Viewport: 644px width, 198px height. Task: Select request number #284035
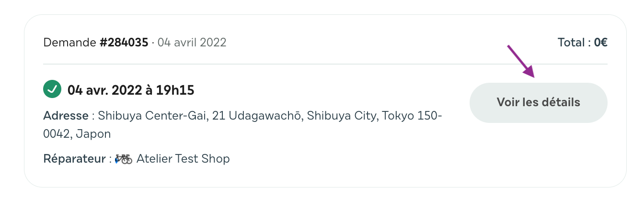(124, 43)
